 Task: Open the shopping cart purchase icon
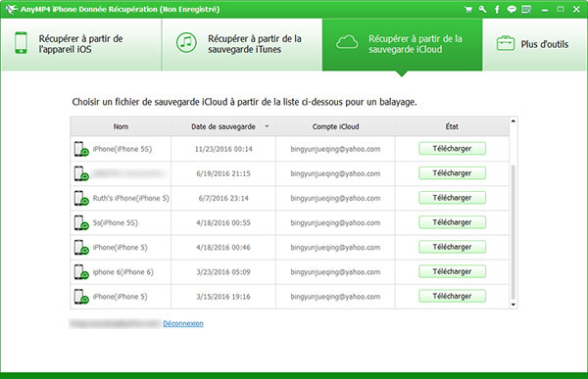coord(468,10)
